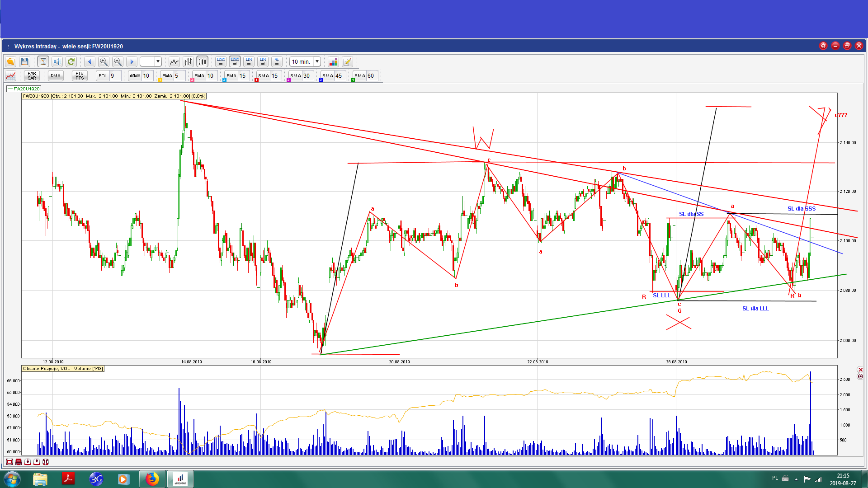Open Firefox from the taskbar

pos(152,479)
